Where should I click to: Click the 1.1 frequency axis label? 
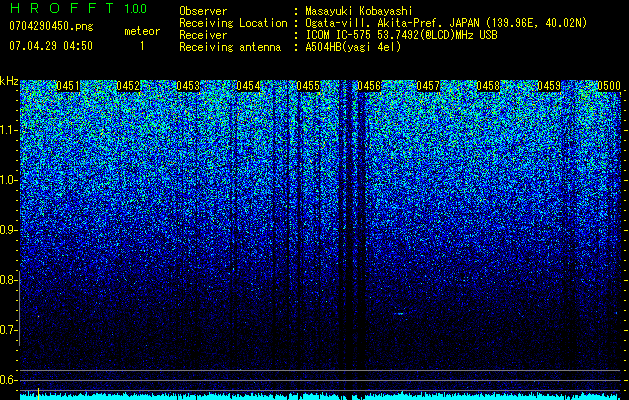pos(8,130)
